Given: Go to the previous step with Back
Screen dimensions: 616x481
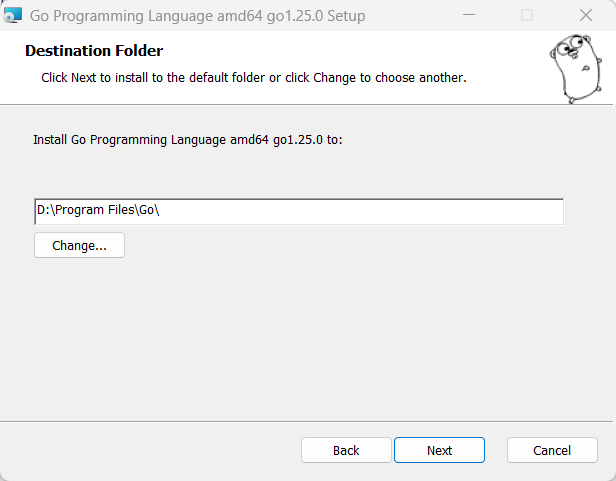Looking at the screenshot, I should click(x=346, y=450).
